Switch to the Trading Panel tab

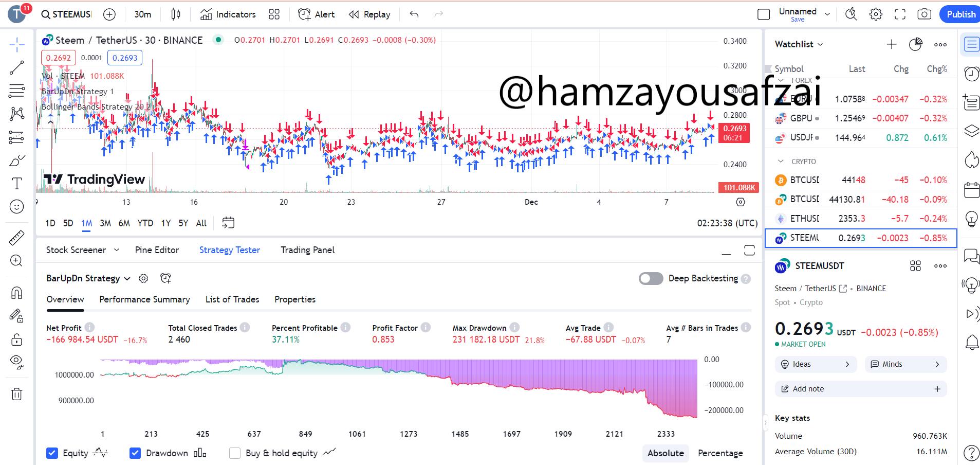(x=307, y=250)
